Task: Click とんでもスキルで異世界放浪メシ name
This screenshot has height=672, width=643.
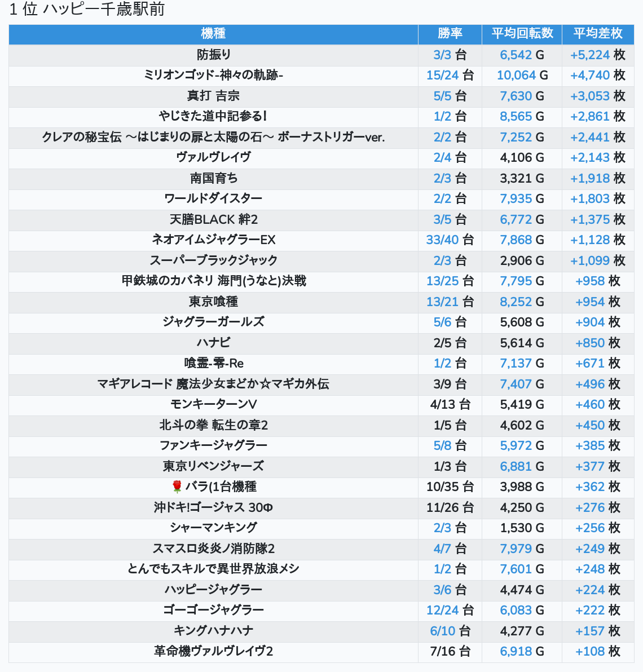Action: (x=213, y=569)
